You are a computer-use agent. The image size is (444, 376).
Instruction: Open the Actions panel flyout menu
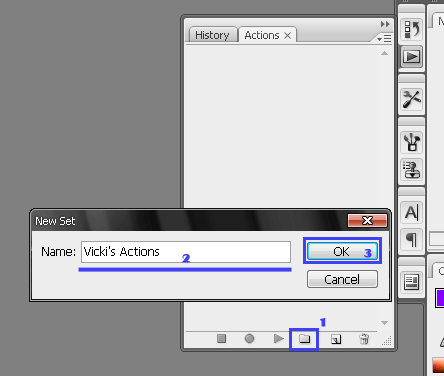[x=385, y=39]
